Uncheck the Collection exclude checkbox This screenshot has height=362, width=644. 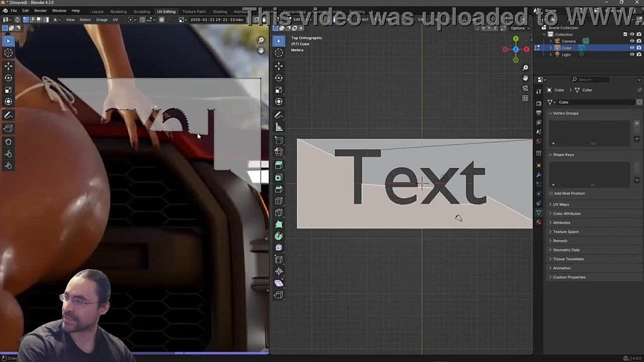pos(625,34)
